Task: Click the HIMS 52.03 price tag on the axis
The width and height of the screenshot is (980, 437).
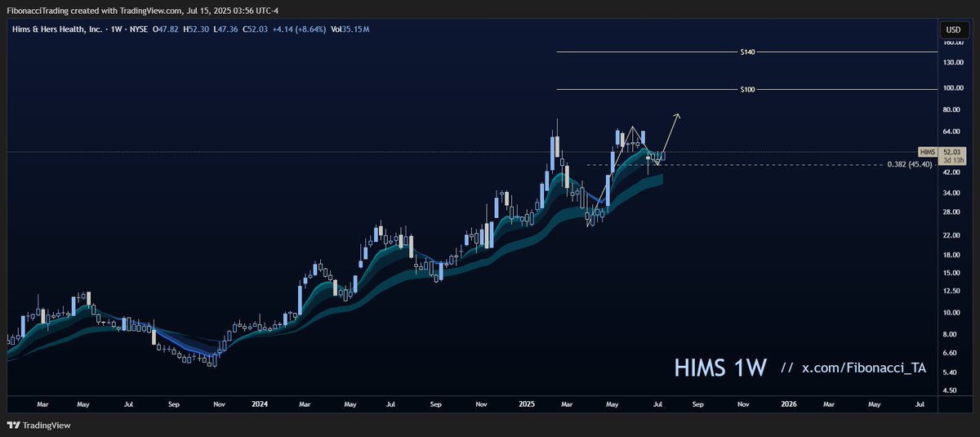Action: coord(942,151)
